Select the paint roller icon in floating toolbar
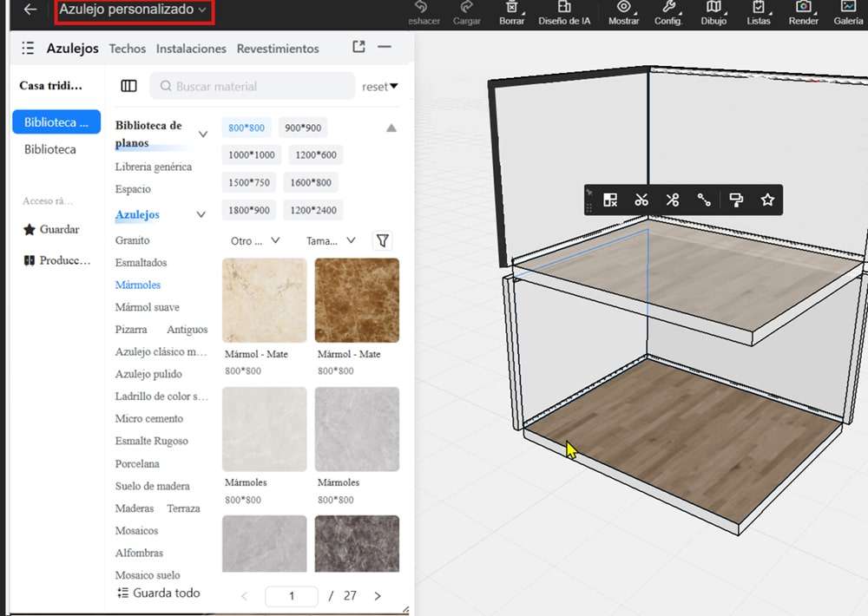This screenshot has width=868, height=616. pos(736,200)
